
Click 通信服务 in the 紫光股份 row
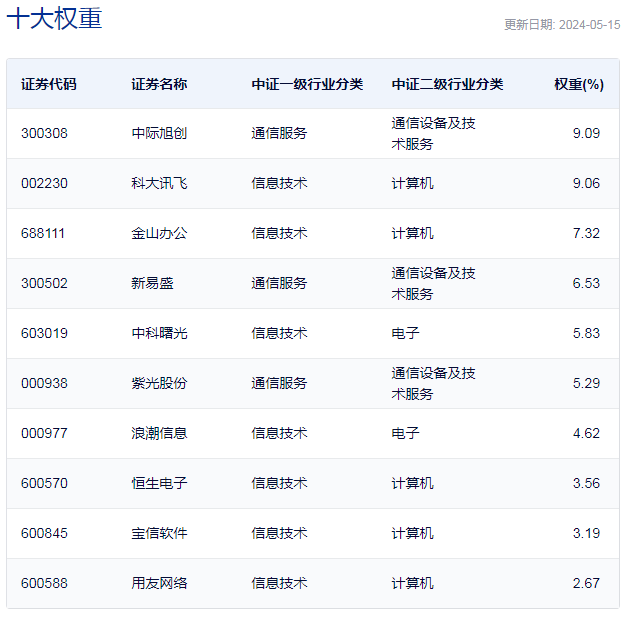click(279, 383)
